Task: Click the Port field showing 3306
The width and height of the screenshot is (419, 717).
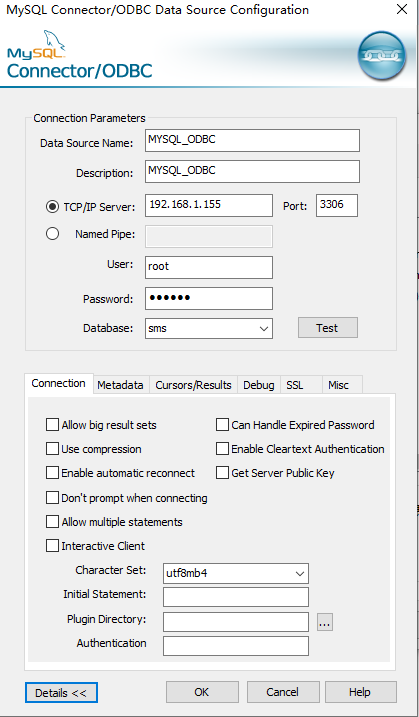Action: coord(337,205)
